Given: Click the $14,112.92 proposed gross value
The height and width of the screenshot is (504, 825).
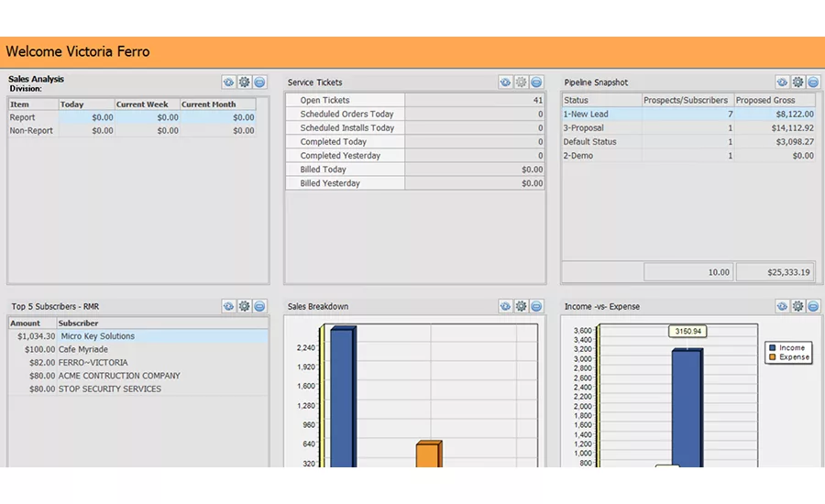Looking at the screenshot, I should pyautogui.click(x=792, y=128).
